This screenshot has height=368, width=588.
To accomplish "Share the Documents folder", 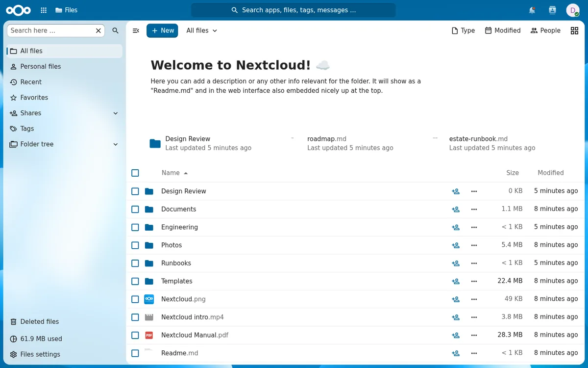I will [455, 209].
